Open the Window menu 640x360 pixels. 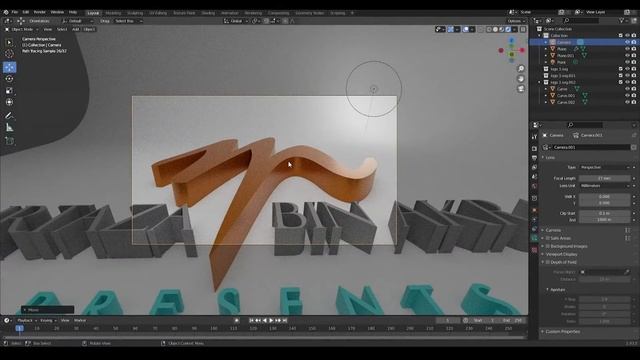point(57,12)
